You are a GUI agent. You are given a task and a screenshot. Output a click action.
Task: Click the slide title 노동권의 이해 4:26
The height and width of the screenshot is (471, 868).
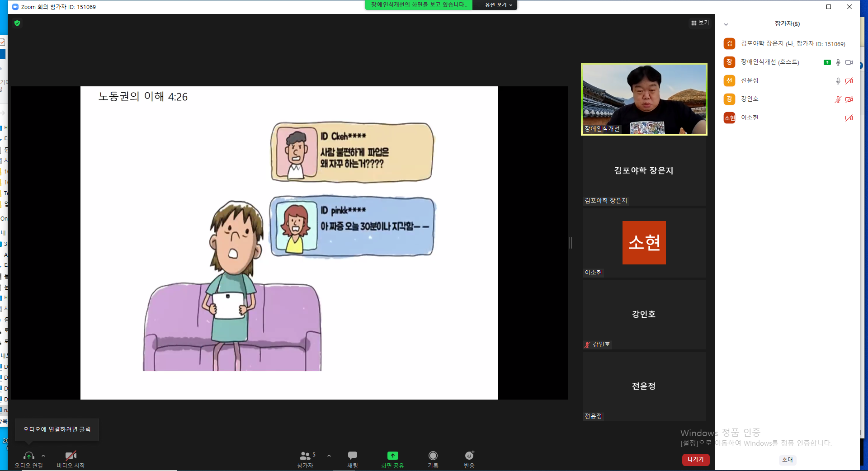(143, 97)
